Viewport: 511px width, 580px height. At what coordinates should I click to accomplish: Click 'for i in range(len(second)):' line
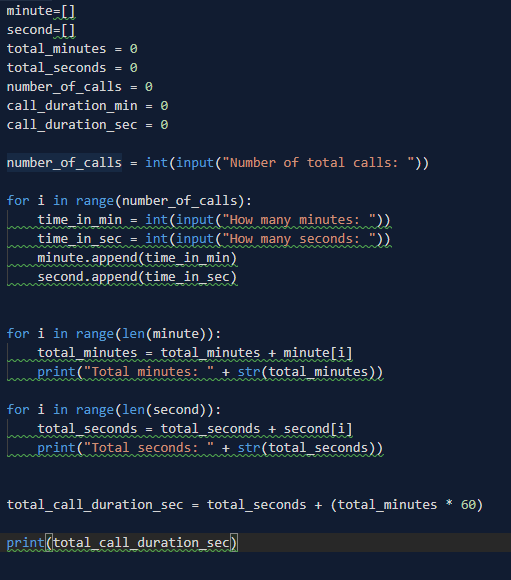[x=114, y=410]
